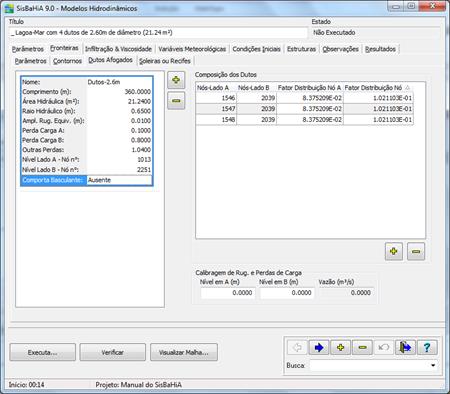Select the Comporta Basculante Ausente field

[x=119, y=180]
